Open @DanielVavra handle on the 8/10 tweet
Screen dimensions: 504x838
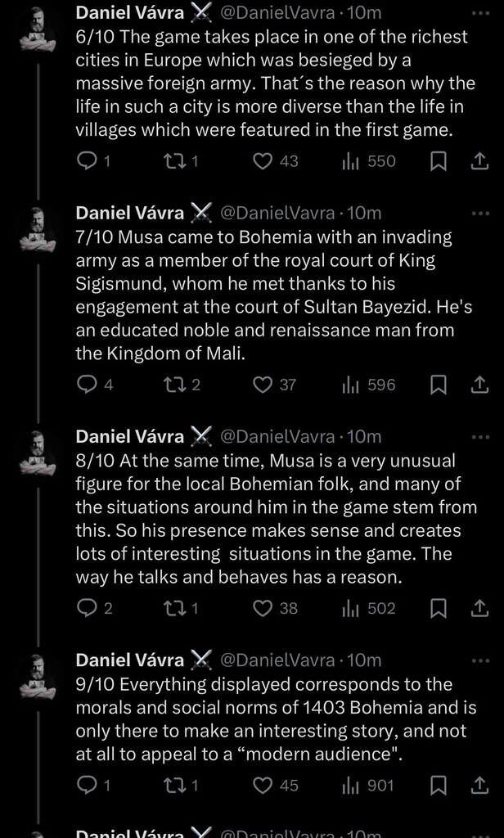(x=277, y=437)
